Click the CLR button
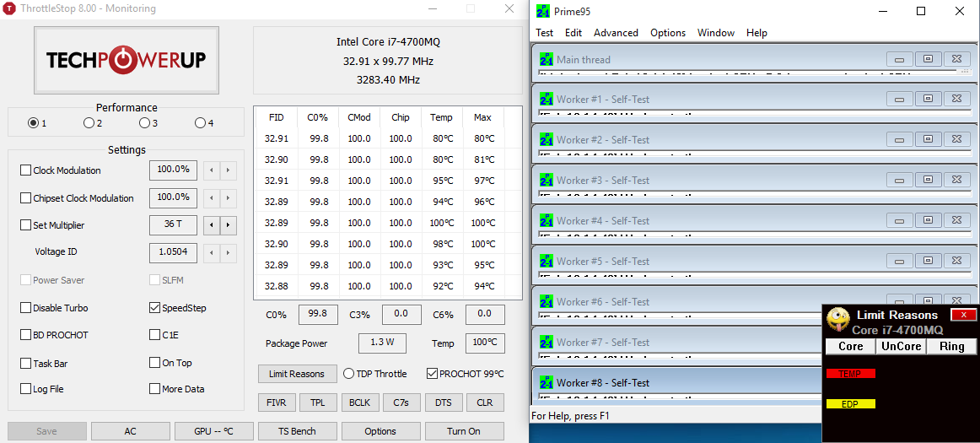The height and width of the screenshot is (443, 980). pyautogui.click(x=485, y=402)
